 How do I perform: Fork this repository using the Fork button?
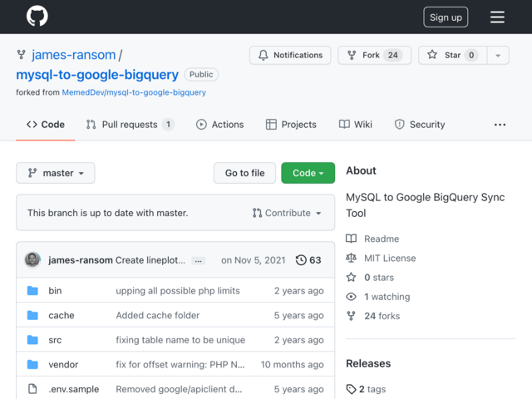tap(374, 55)
